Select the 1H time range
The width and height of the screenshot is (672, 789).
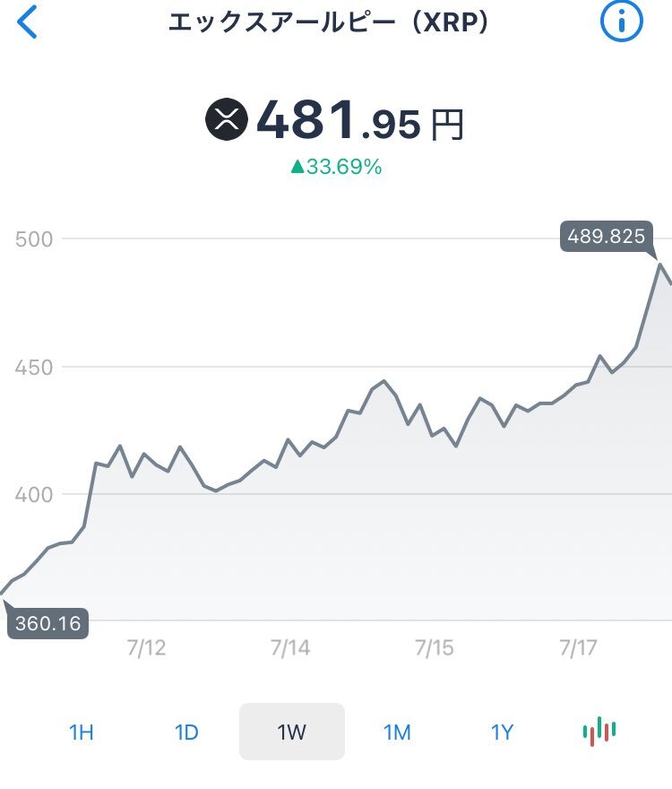point(81,733)
